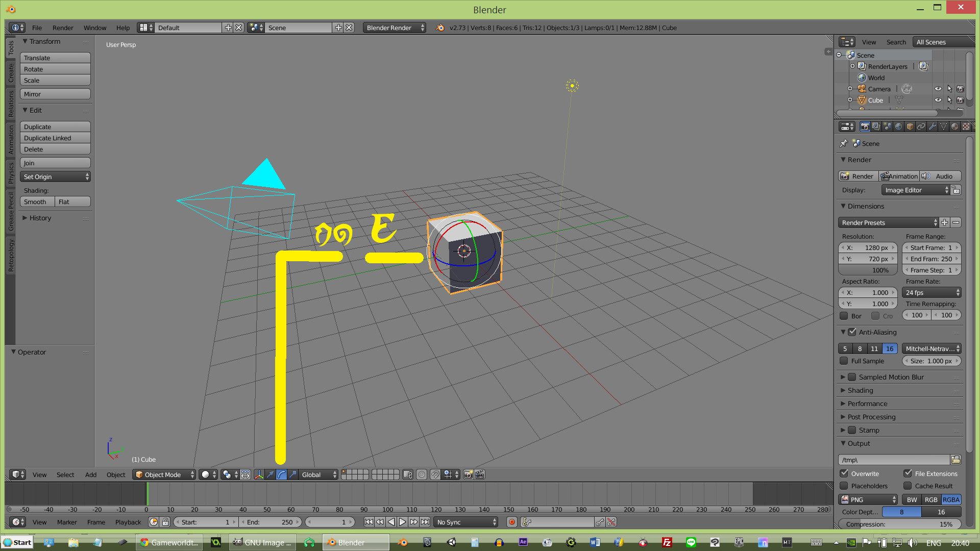
Task: Click the Duplicate Linked button
Action: coord(55,138)
